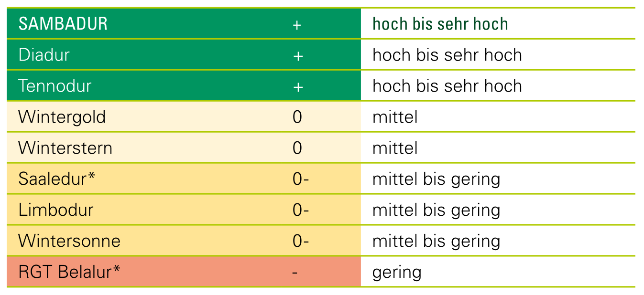The width and height of the screenshot is (644, 295).
Task: Select the Saaledur* row label
Action: 57,179
